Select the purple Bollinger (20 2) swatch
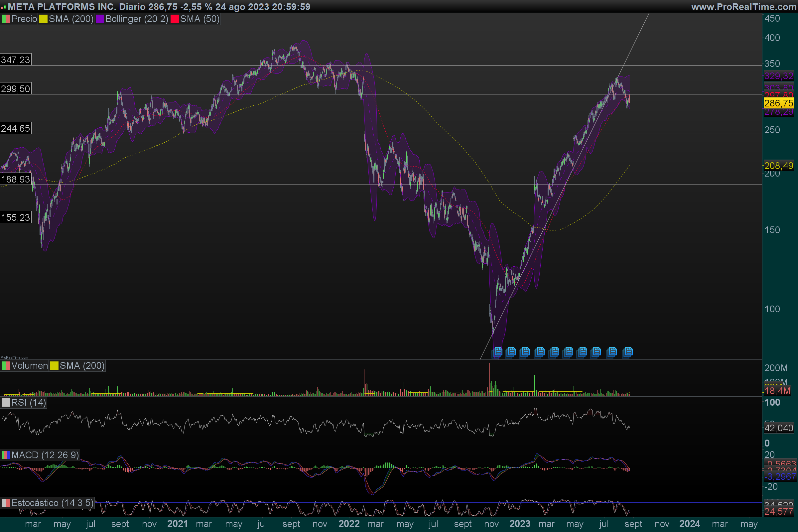The height and width of the screenshot is (532, 798). 100,19
